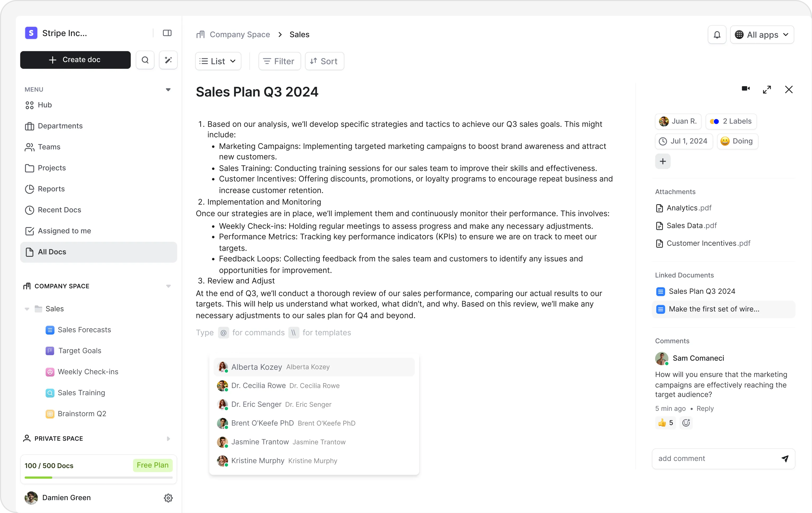Select Reports from the sidebar menu

pos(51,189)
